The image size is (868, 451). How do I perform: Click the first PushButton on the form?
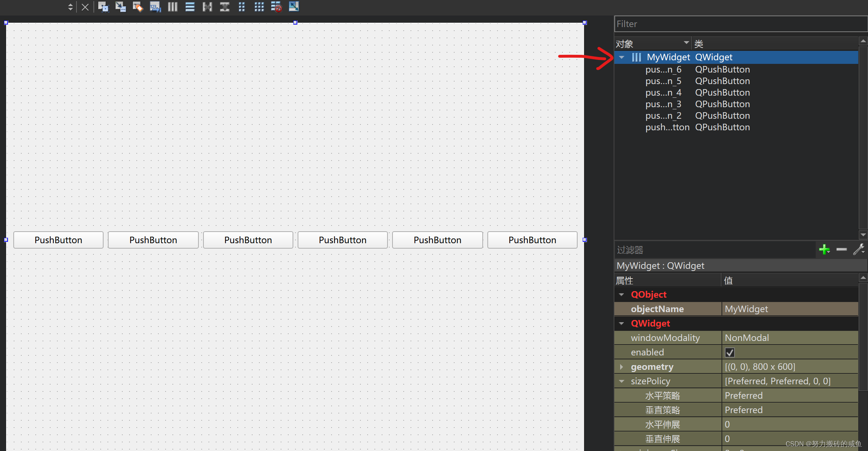point(58,240)
